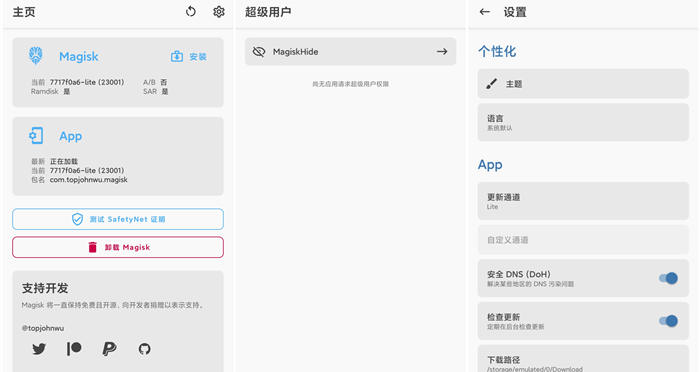Click the Magisk card title
Screen dimensions: 700x372
[79, 56]
